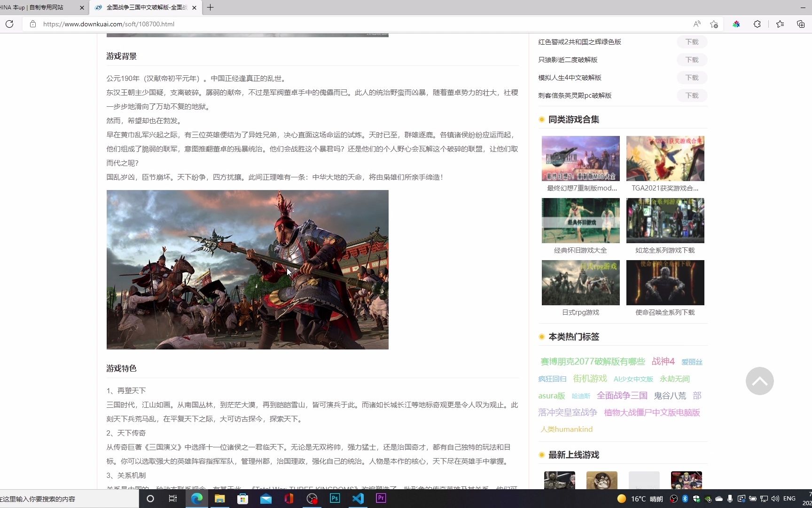This screenshot has width=812, height=508.
Task: Open a new tab with plus button
Action: pyautogui.click(x=210, y=8)
